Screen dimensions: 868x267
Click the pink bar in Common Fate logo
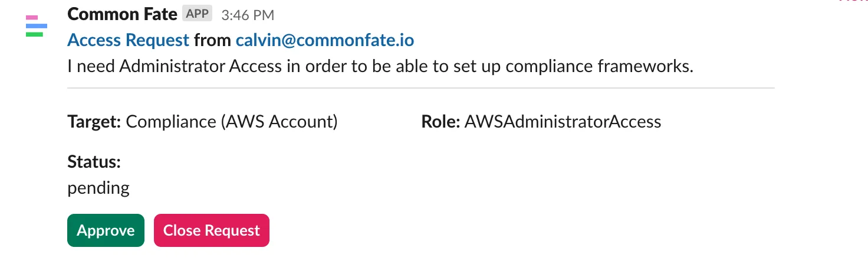coord(32,18)
